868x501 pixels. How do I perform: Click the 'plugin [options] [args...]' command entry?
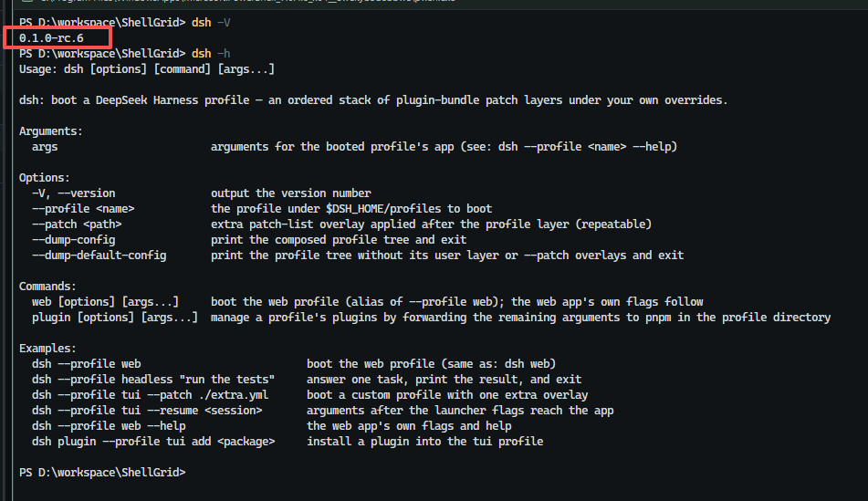point(115,318)
